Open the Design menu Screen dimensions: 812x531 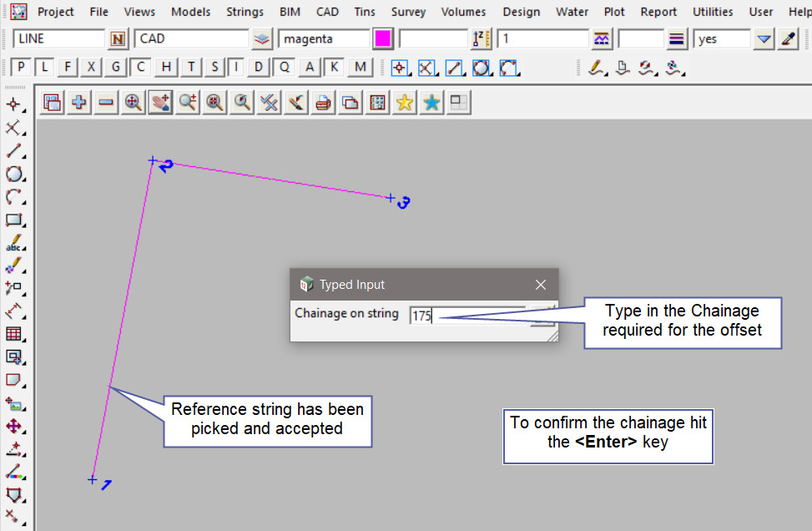click(x=521, y=12)
